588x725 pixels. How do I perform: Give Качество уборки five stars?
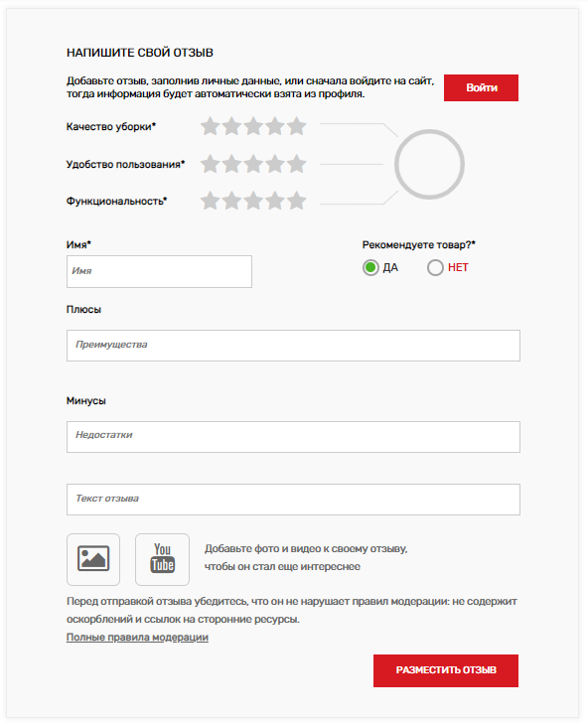click(x=296, y=126)
